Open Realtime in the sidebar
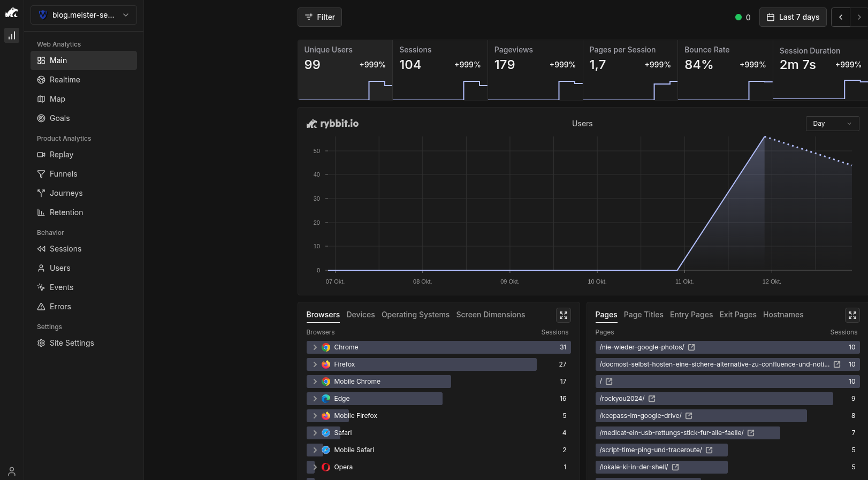Image resolution: width=868 pixels, height=480 pixels. click(65, 80)
